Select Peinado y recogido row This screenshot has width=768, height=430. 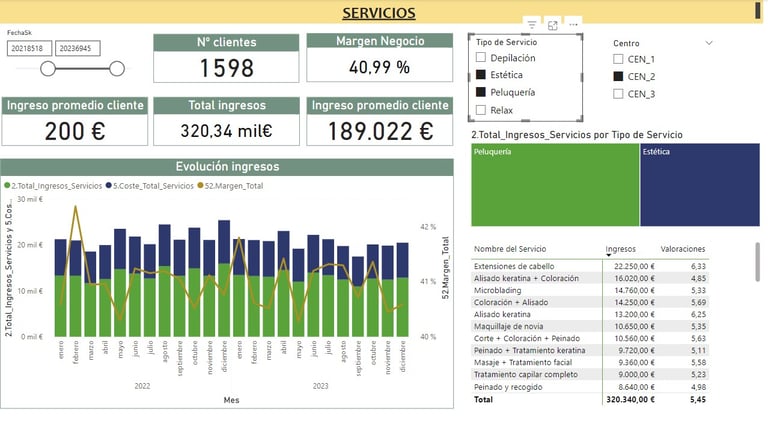click(590, 387)
